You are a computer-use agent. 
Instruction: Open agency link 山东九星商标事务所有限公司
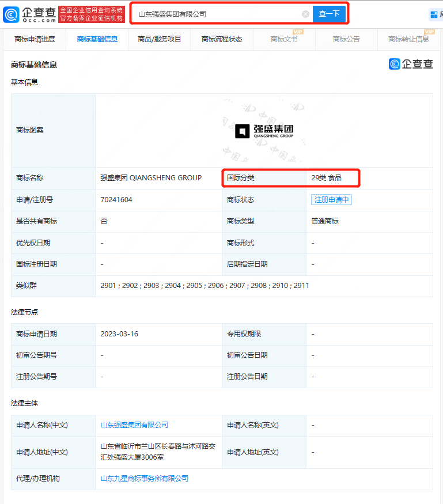click(145, 479)
